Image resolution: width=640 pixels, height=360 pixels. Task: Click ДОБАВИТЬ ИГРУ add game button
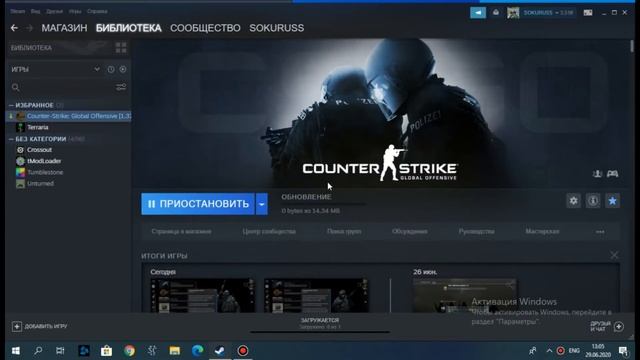(x=40, y=327)
